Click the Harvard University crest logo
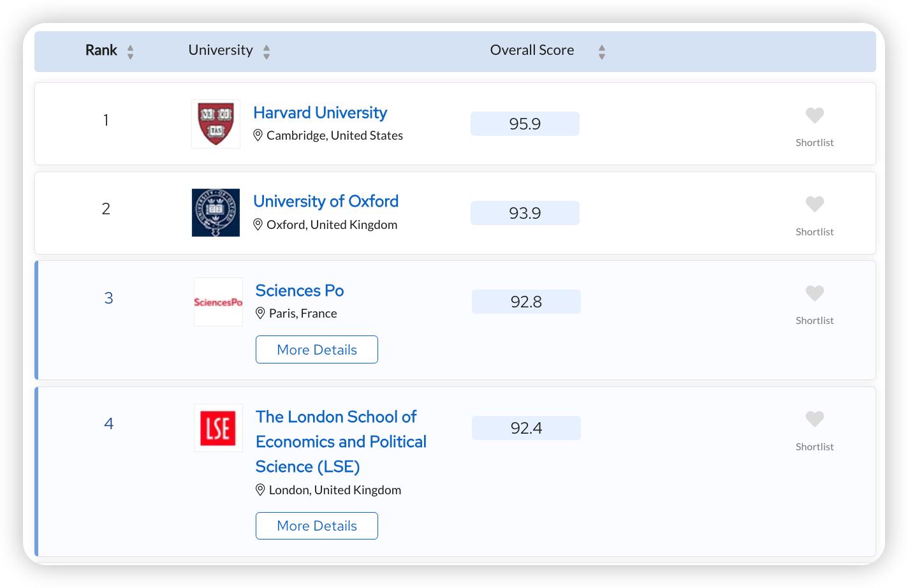This screenshot has height=588, width=908. (216, 124)
